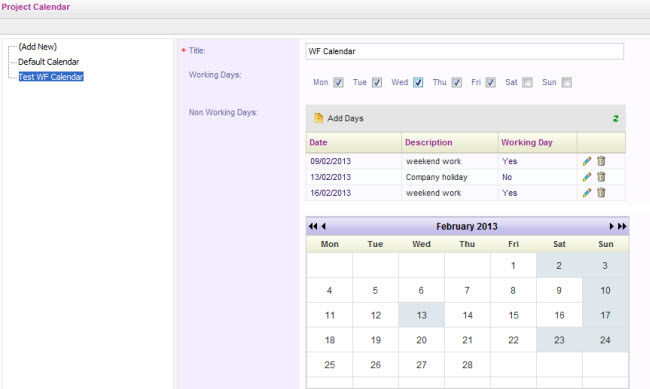Select highlighted day 13 in calendar

[x=421, y=315]
